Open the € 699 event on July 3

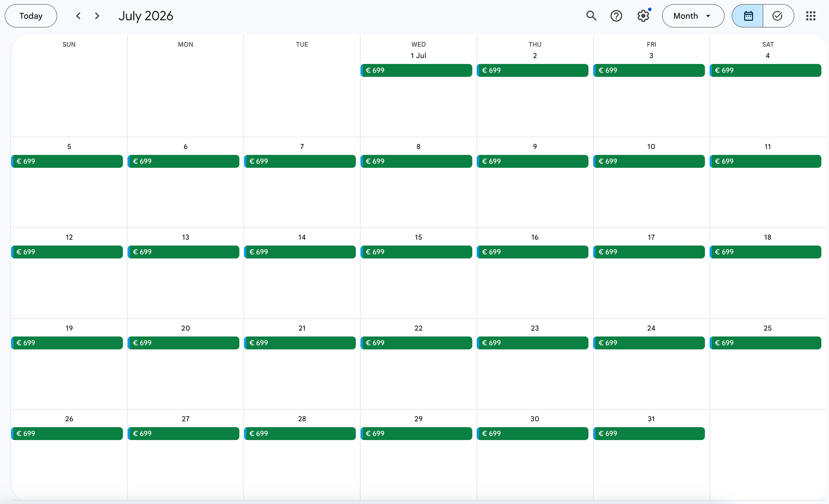click(649, 70)
